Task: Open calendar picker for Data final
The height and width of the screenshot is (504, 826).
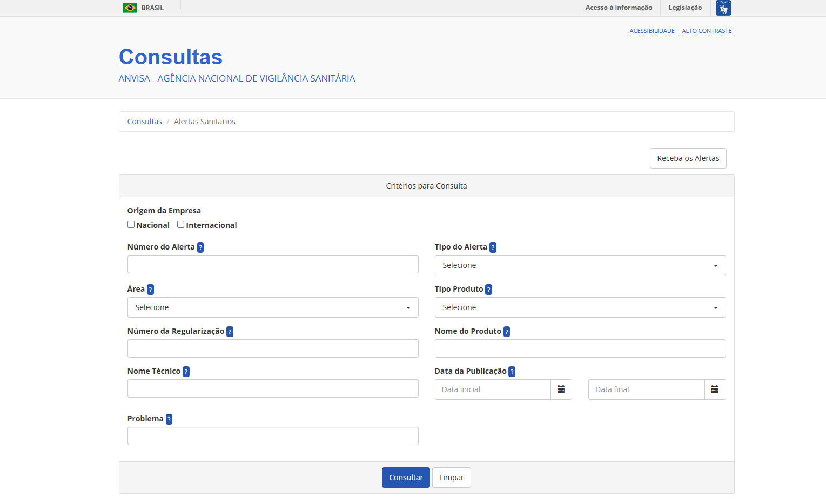Action: (715, 389)
